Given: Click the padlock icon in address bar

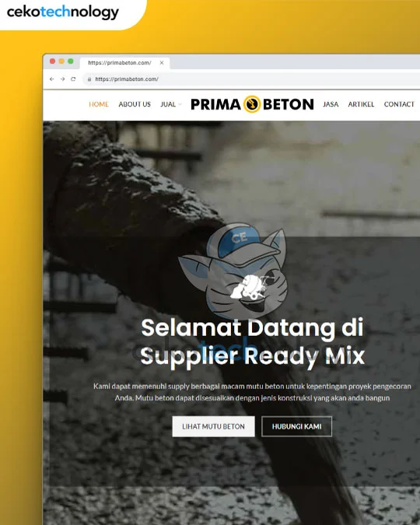Looking at the screenshot, I should tap(89, 79).
